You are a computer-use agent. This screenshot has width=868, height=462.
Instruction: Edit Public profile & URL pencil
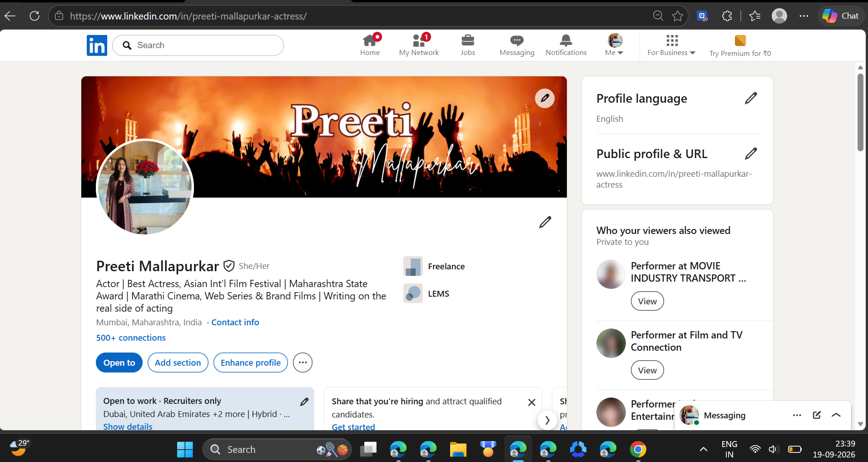pyautogui.click(x=751, y=154)
